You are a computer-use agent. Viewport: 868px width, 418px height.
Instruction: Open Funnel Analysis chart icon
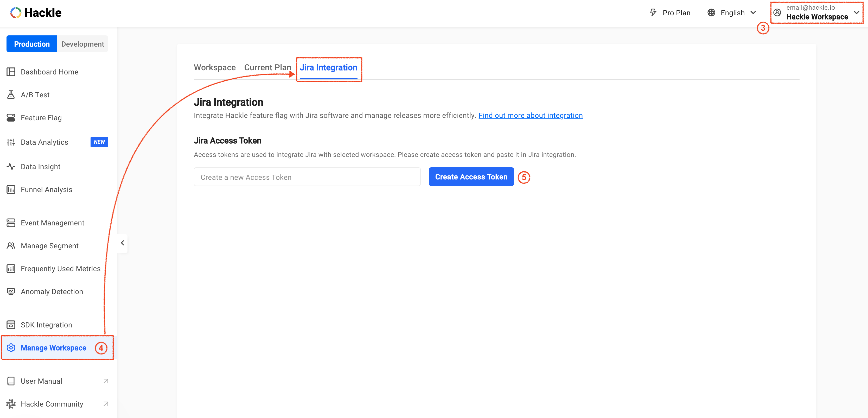point(11,189)
